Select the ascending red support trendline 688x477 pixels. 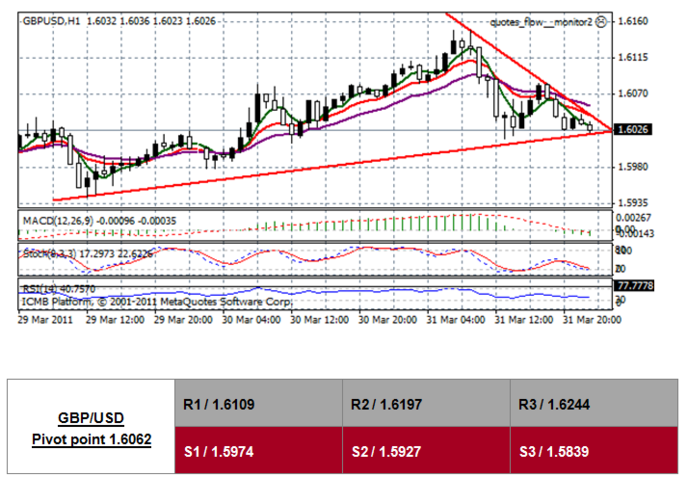click(300, 167)
